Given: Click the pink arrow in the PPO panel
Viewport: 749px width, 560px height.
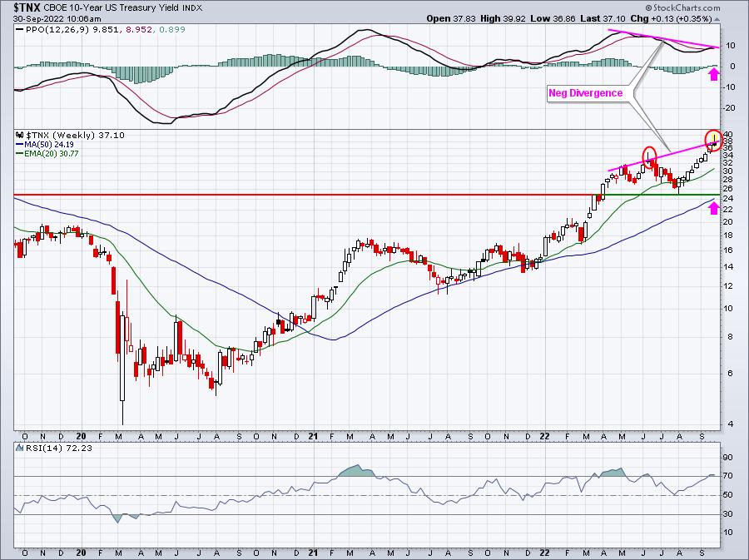Looking at the screenshot, I should click(x=714, y=74).
